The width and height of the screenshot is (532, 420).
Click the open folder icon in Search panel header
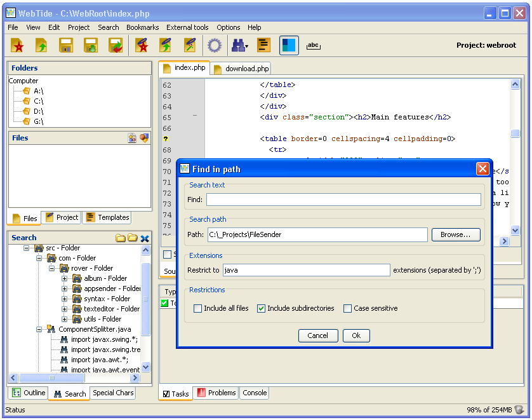click(x=132, y=238)
